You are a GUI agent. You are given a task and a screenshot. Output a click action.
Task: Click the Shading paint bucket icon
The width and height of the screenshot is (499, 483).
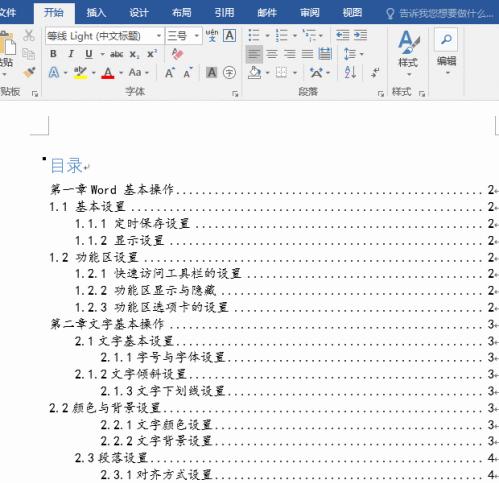click(255, 72)
